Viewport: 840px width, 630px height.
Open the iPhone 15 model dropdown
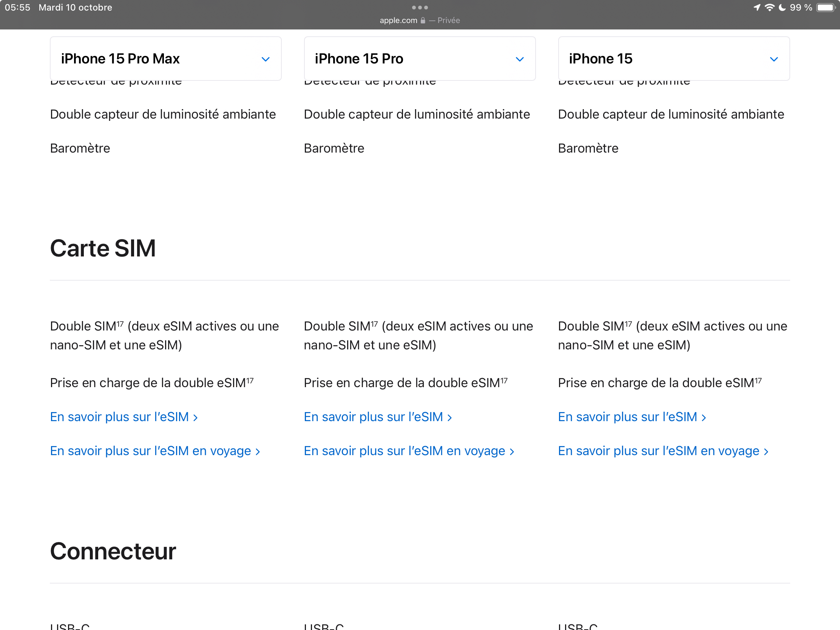[674, 59]
